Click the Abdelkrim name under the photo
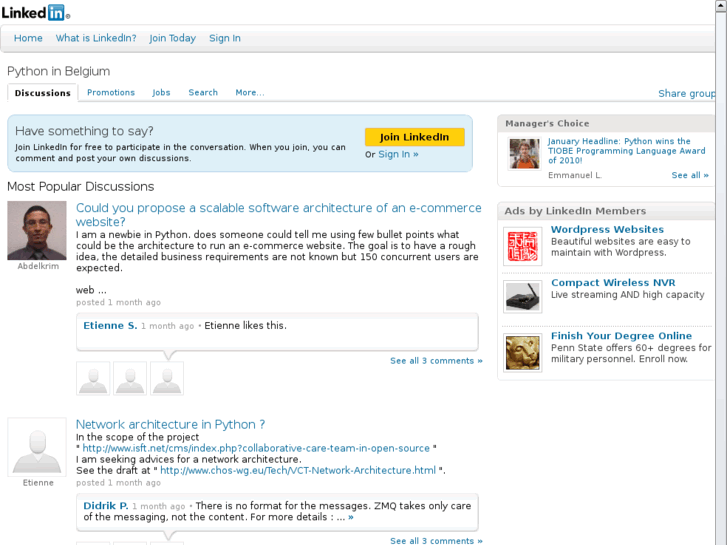727x545 pixels. point(38,266)
